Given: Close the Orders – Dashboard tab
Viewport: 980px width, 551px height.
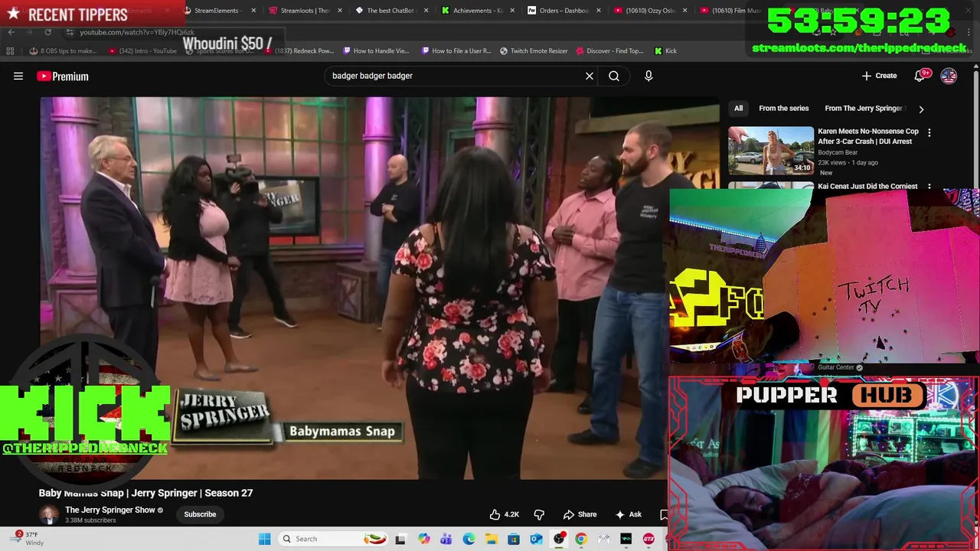Looking at the screenshot, I should click(x=598, y=11).
